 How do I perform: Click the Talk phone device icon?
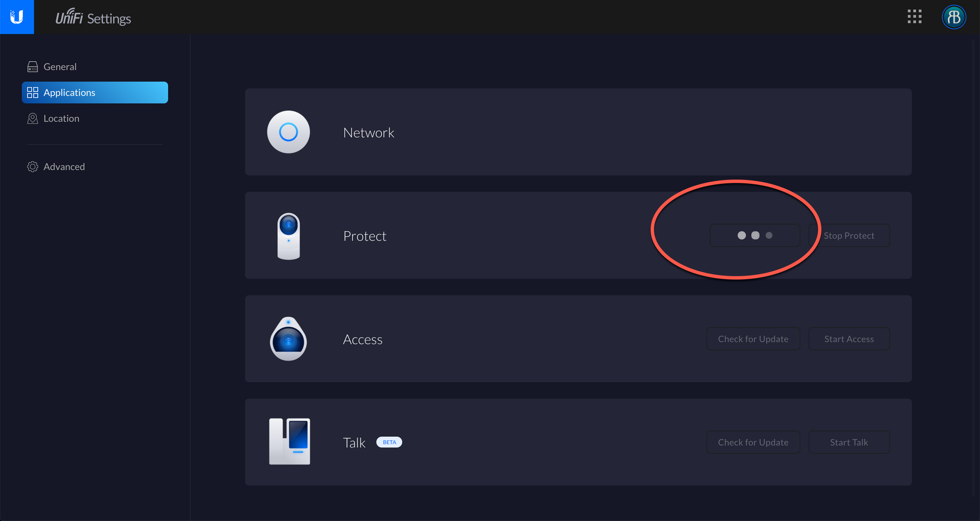pos(290,442)
